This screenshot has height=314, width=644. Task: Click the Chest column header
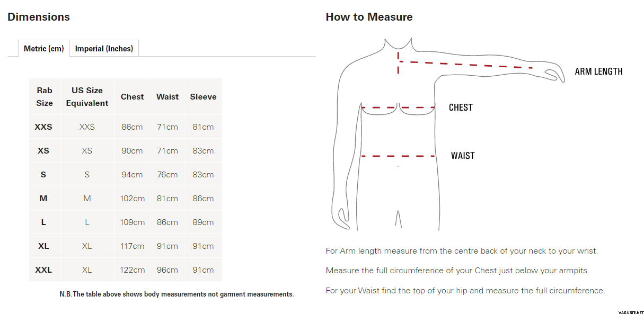coord(133,97)
